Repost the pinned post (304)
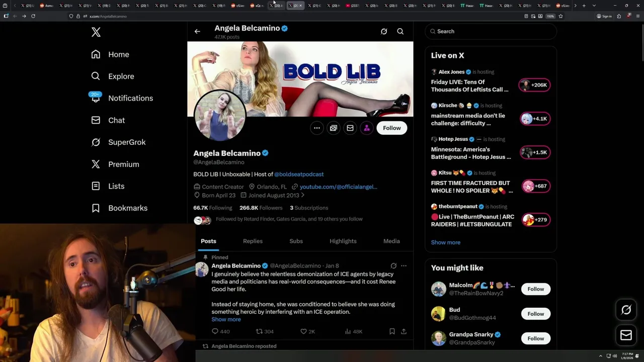Image resolution: width=644 pixels, height=362 pixels. point(265,331)
